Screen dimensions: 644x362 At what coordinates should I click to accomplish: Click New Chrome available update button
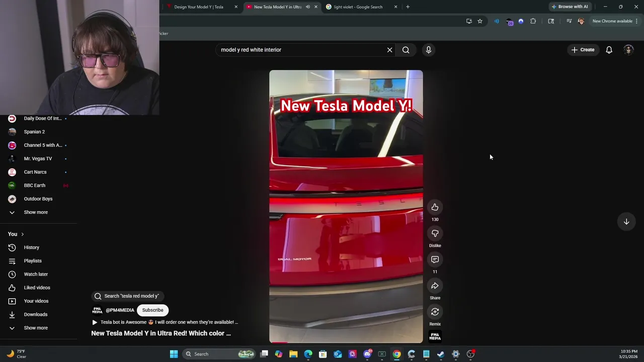click(x=615, y=21)
